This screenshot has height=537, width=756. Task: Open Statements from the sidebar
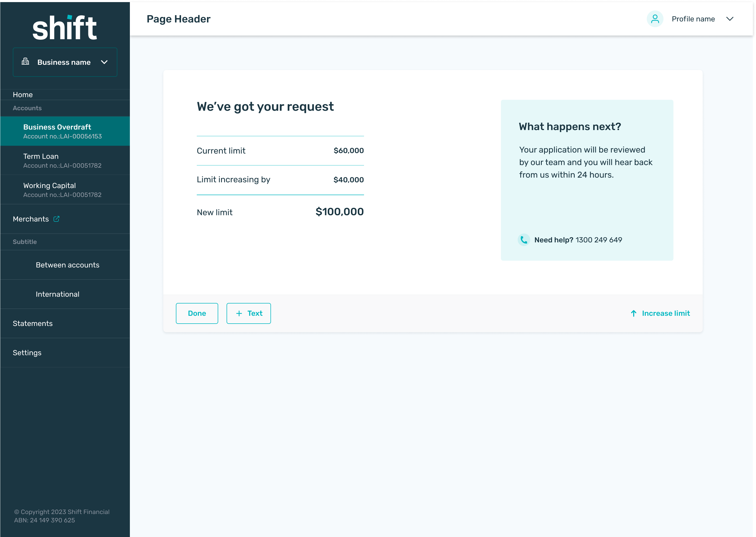33,323
